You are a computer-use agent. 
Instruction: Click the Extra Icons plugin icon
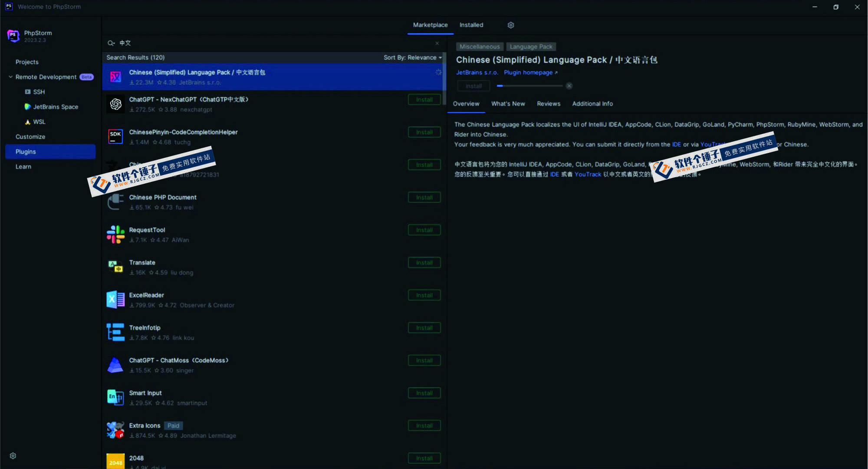click(x=115, y=430)
